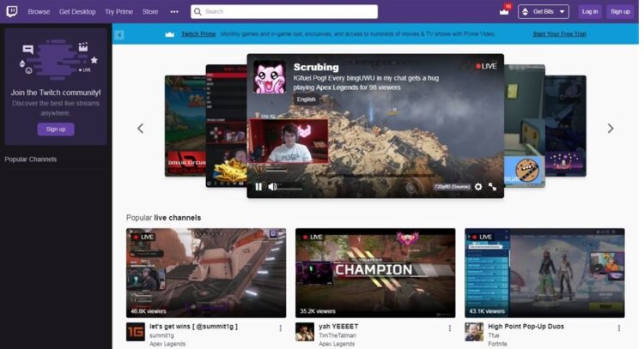Click the Twitch logo home icon
The width and height of the screenshot is (644, 349).
click(x=12, y=11)
